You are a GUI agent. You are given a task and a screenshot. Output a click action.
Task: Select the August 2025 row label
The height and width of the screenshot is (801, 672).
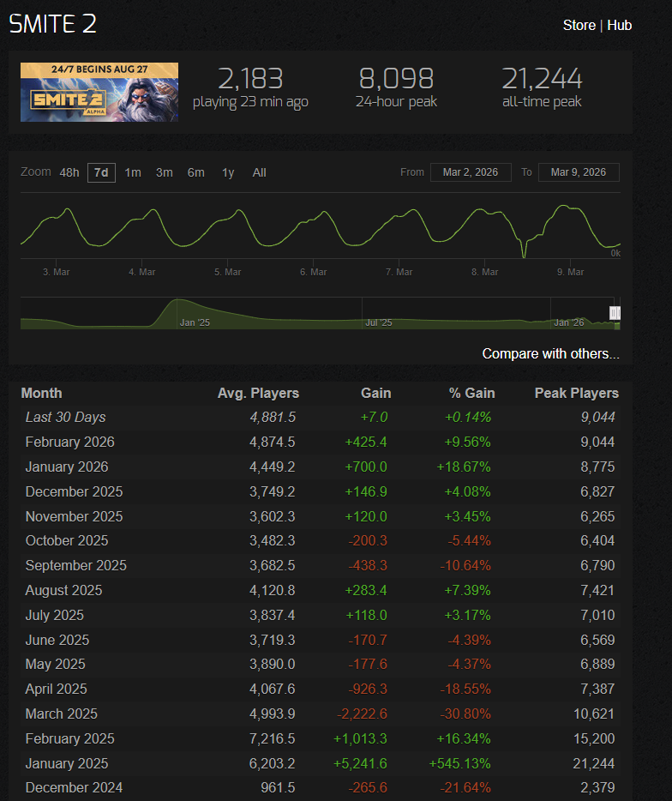pos(63,590)
